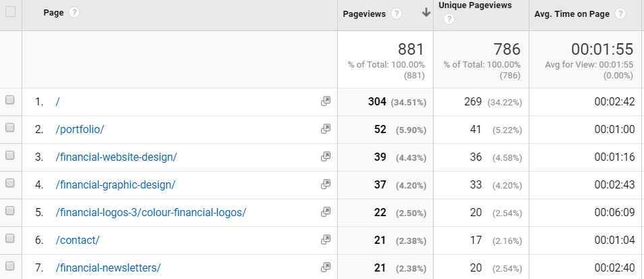
Task: Open /financial-newsletters/ external link icon
Action: (x=326, y=268)
